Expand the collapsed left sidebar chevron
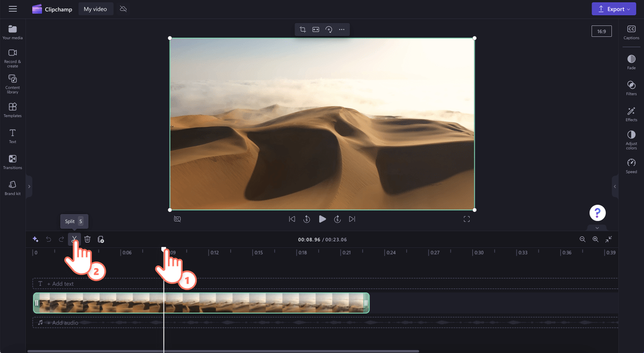The image size is (644, 353). coord(30,186)
